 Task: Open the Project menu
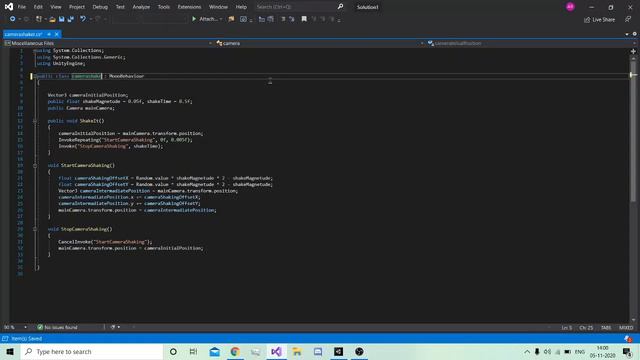point(77,7)
